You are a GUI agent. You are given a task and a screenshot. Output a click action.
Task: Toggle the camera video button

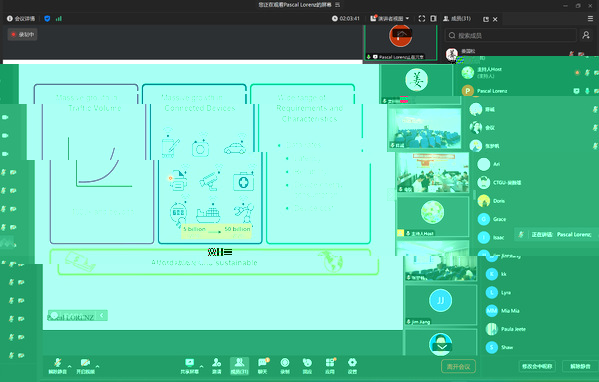click(x=85, y=366)
